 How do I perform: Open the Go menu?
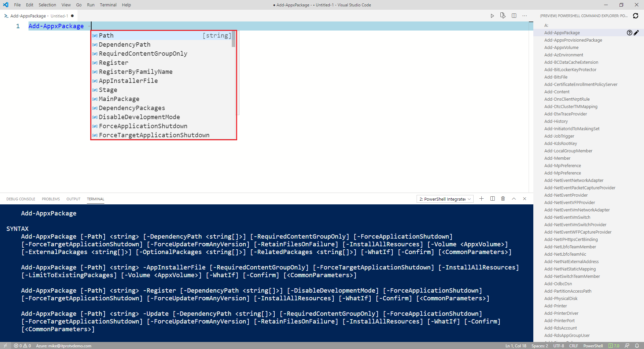79,5
